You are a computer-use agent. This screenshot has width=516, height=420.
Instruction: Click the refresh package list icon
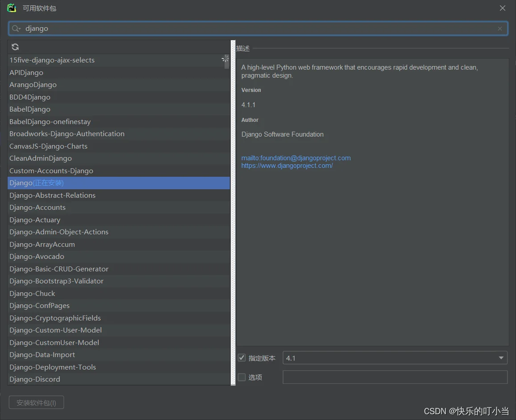(x=15, y=47)
